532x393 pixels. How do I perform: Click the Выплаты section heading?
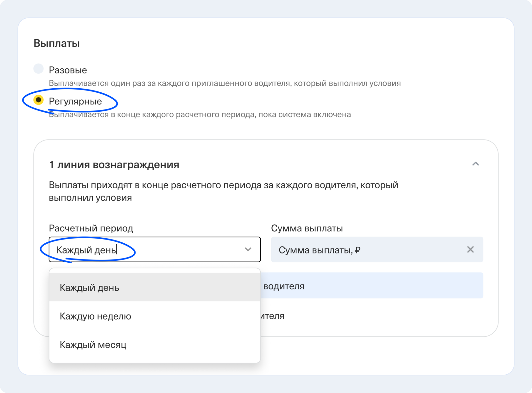coord(57,43)
